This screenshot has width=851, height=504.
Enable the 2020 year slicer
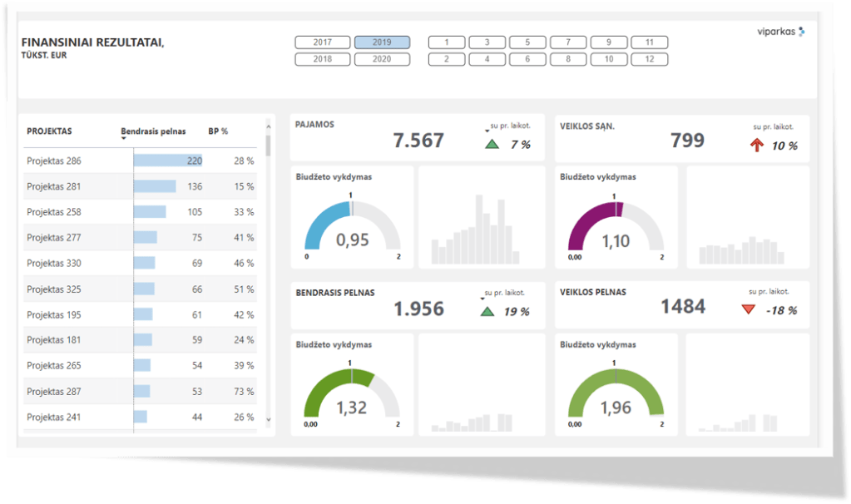(382, 59)
